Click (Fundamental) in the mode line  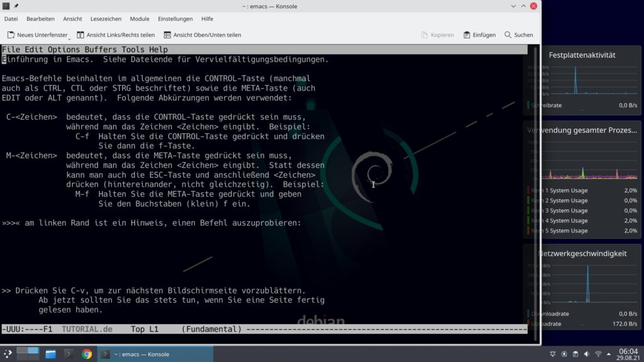click(211, 329)
